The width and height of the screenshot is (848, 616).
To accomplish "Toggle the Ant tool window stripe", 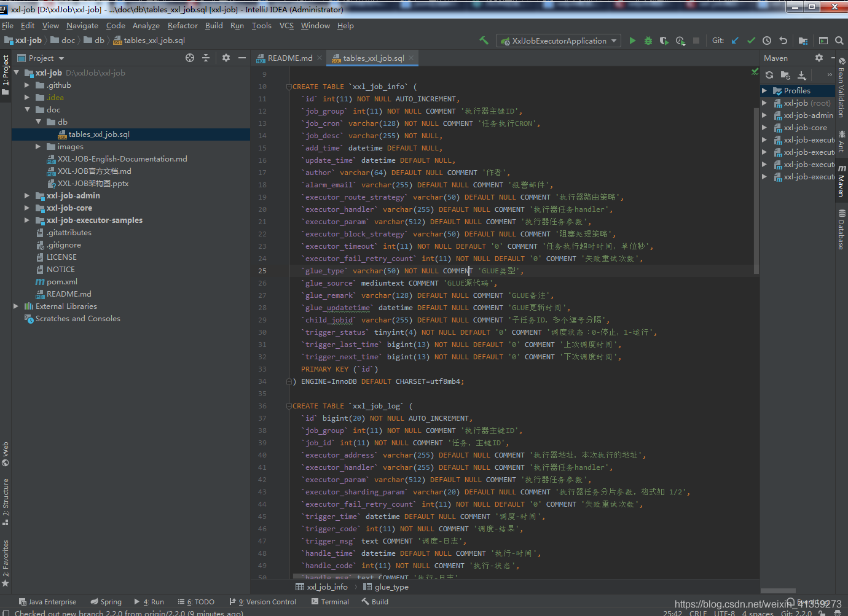I will (842, 141).
